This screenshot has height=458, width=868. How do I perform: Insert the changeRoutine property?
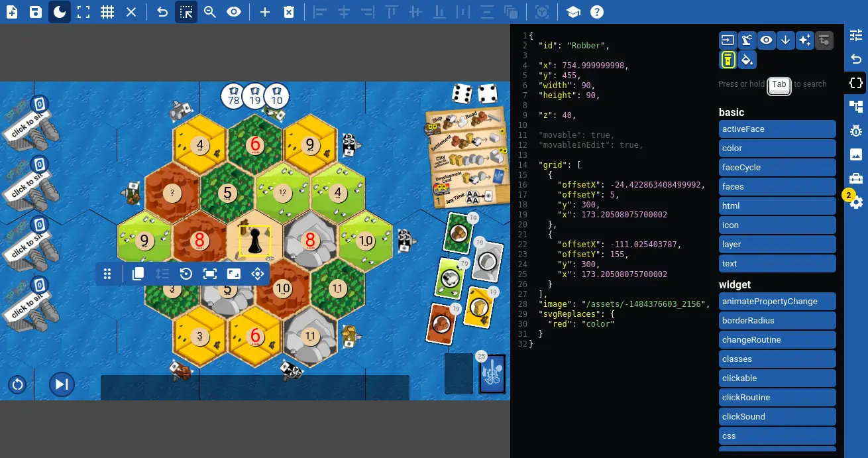(777, 340)
